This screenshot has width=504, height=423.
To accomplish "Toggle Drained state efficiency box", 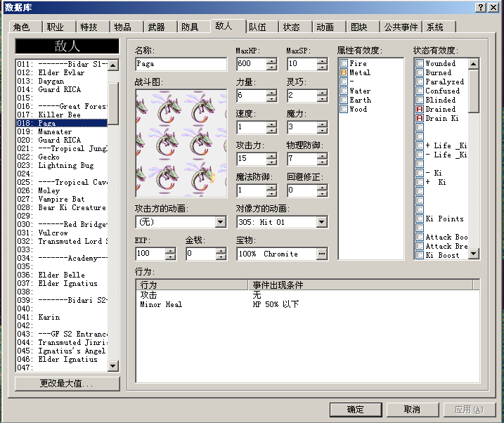I will (420, 109).
